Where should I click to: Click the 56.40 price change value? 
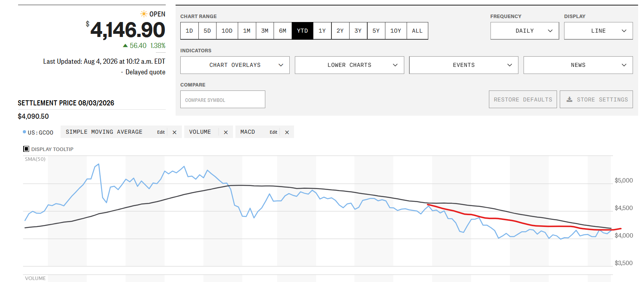(138, 46)
